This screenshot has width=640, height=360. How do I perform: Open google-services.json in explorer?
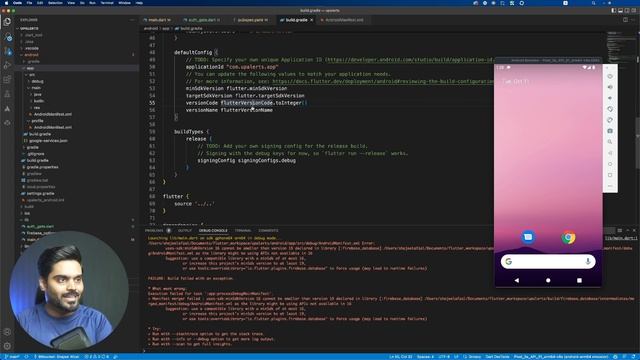pyautogui.click(x=48, y=140)
